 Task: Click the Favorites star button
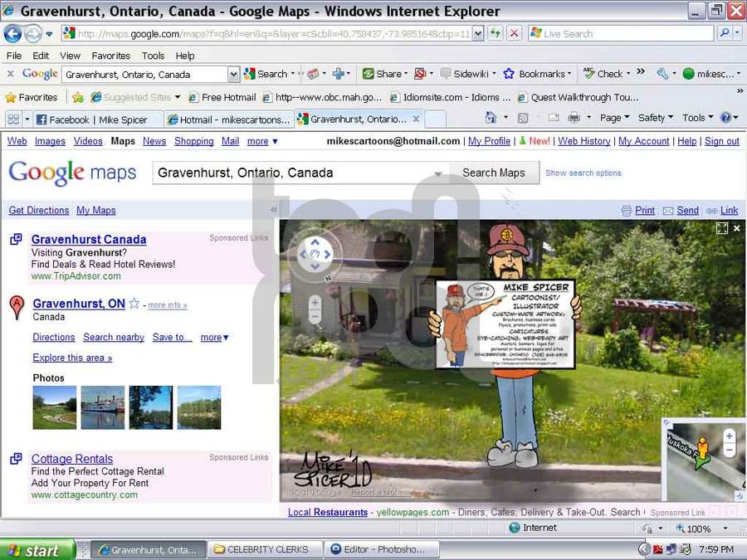pos(31,98)
